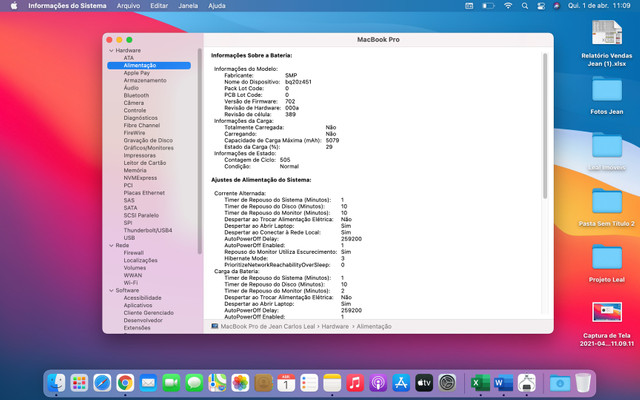Click the sidebar vertical scrollbar

(200, 151)
